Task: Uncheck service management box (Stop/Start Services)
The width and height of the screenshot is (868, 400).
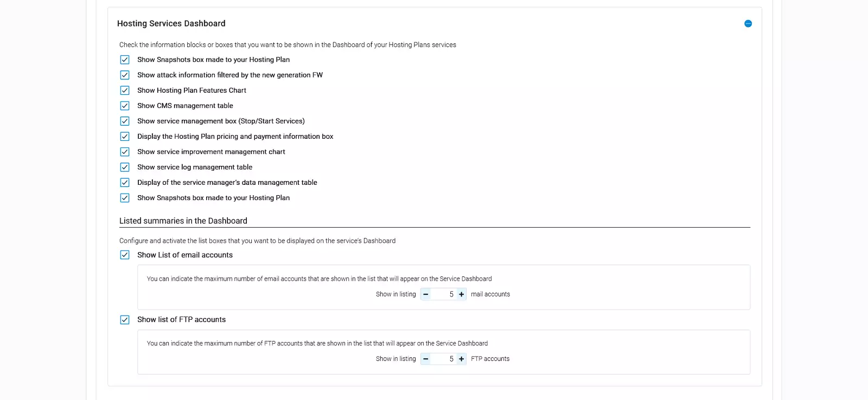Action: tap(125, 121)
